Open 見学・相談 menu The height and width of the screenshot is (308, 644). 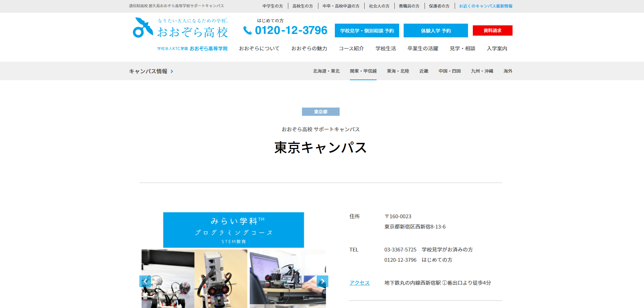tap(463, 48)
